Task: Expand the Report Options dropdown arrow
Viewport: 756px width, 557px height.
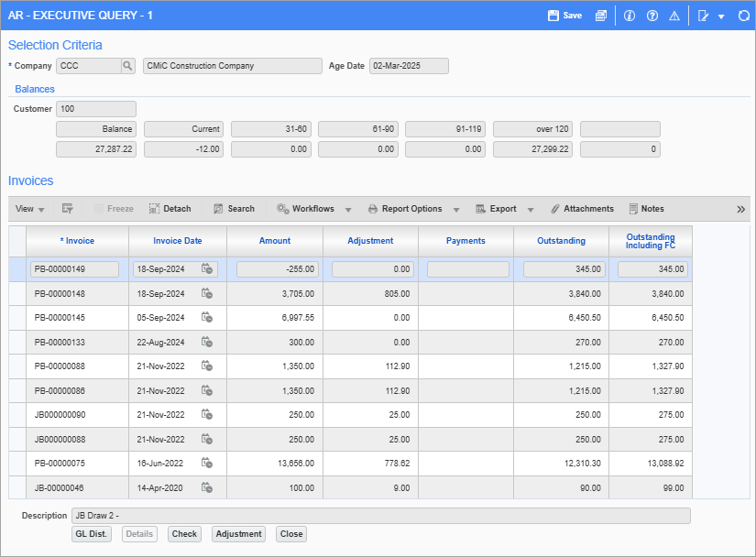Action: click(456, 210)
